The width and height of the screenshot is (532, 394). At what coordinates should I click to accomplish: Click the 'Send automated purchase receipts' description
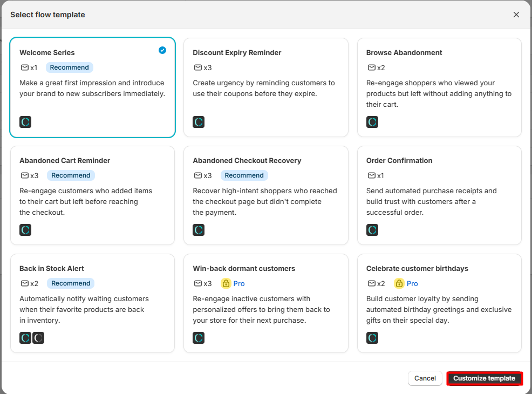coord(431,201)
